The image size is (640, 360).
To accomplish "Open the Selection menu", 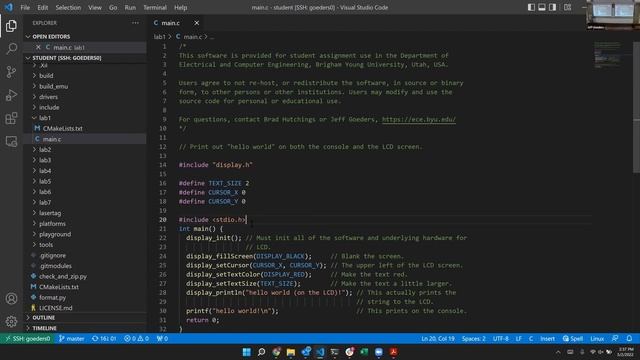I will [68, 7].
